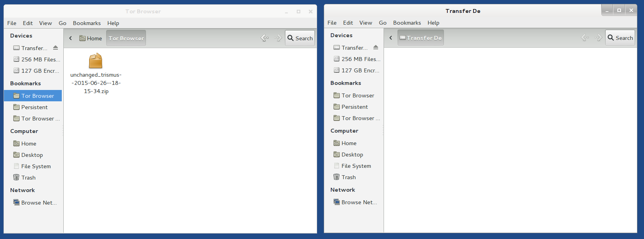Select 127 GB Encrypted device in left sidebar

coord(40,71)
